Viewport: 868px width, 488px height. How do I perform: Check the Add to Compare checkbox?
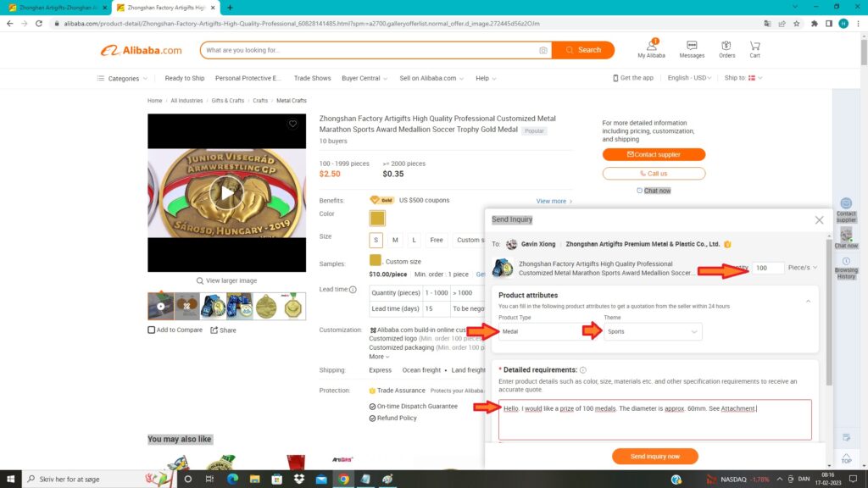(x=152, y=330)
